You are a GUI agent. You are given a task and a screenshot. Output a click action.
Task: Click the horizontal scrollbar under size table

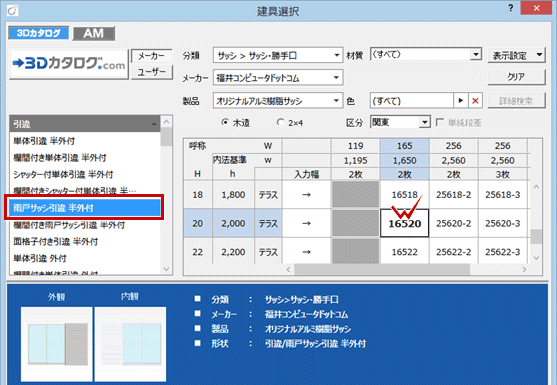[382, 270]
